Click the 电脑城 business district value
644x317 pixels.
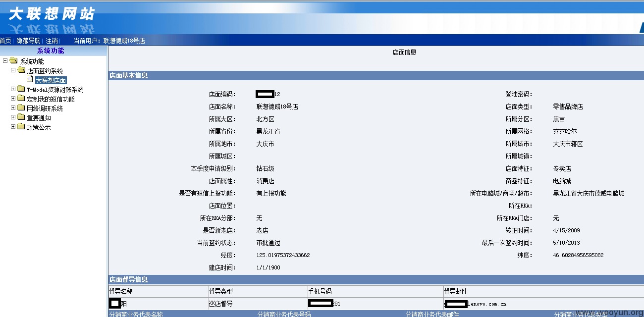pos(562,181)
